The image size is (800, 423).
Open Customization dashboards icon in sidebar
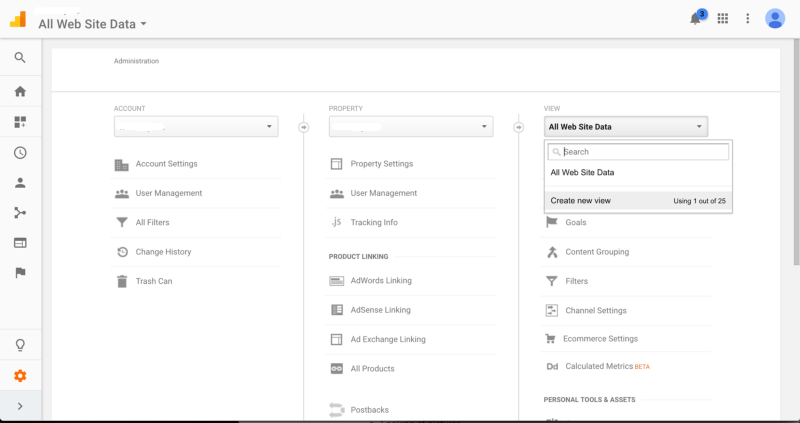tap(20, 122)
